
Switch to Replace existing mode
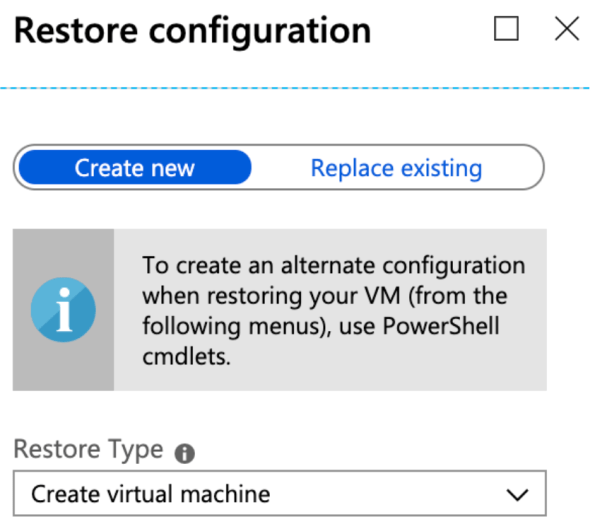pos(396,168)
